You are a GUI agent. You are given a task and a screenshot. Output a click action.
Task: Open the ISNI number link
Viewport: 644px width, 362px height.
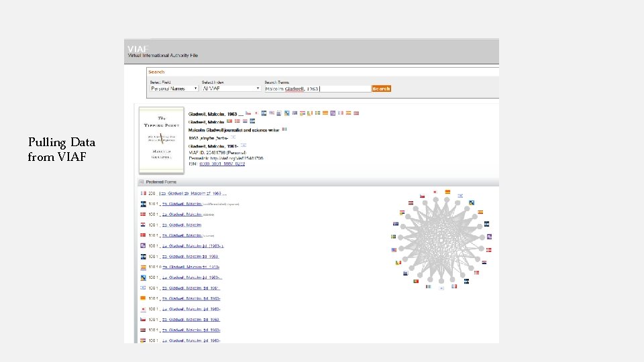[x=222, y=164]
